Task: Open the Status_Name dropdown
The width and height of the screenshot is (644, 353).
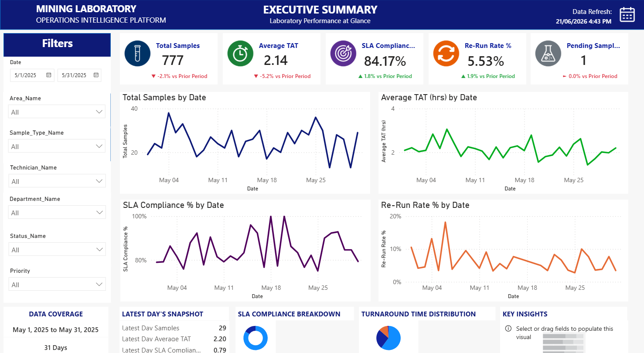Action: [57, 250]
